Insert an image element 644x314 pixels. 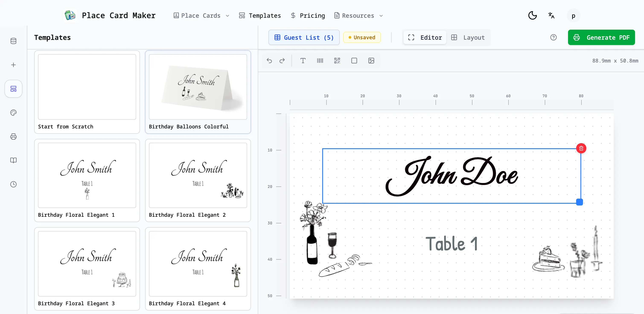(x=371, y=61)
